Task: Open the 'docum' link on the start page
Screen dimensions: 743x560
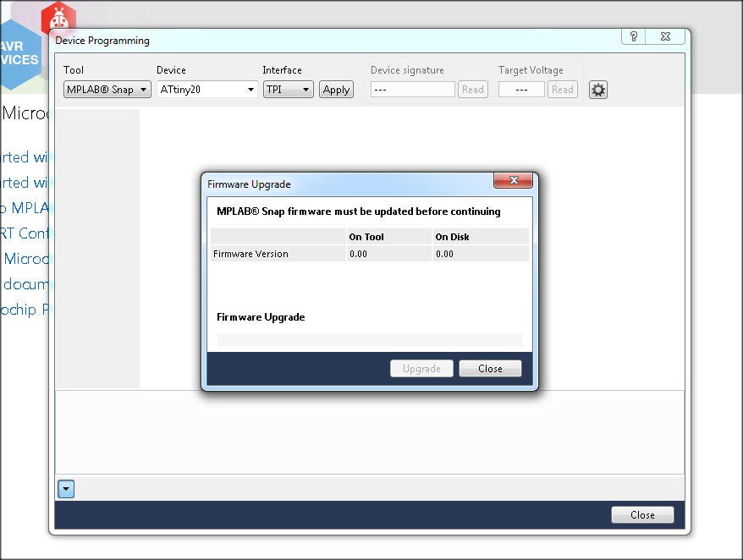Action: coord(25,284)
